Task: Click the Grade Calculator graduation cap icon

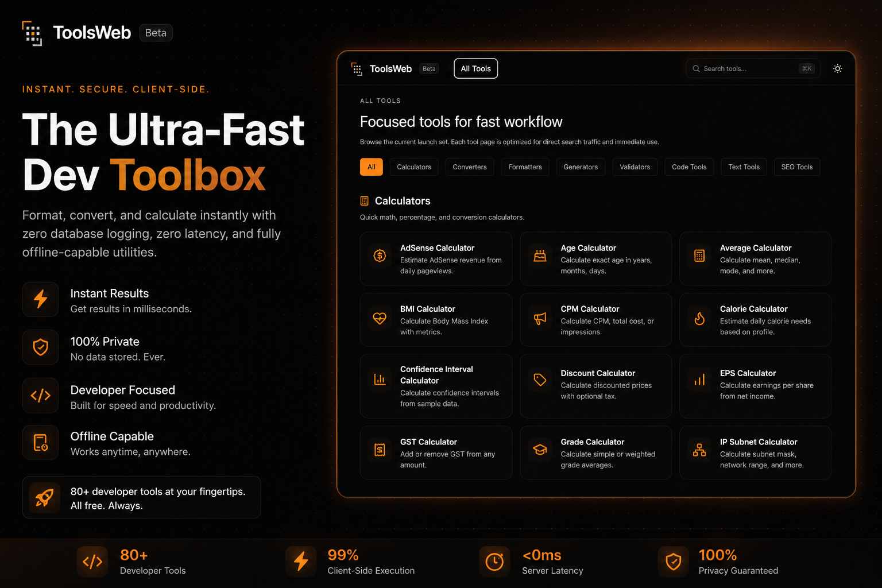Action: point(540,450)
